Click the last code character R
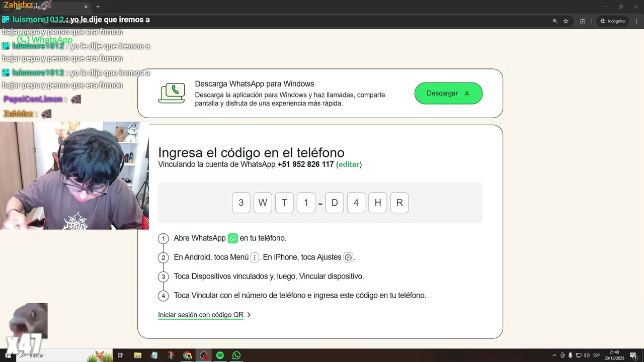 pyautogui.click(x=399, y=203)
